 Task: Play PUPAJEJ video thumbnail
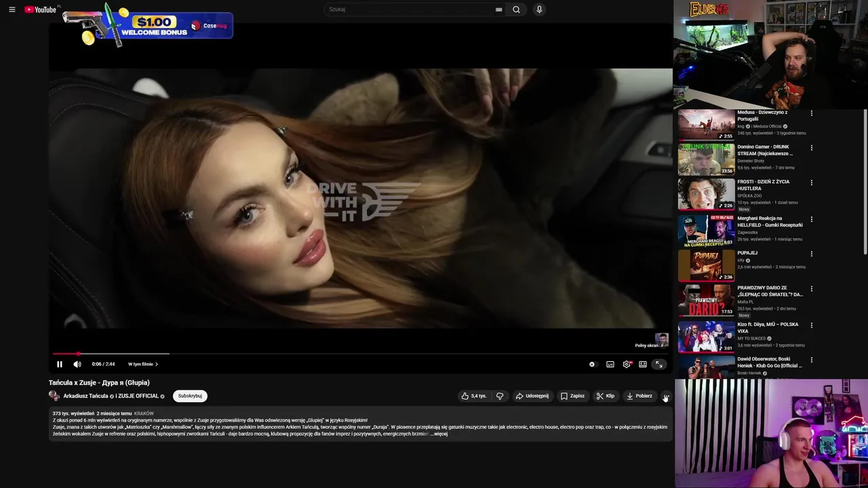pos(706,265)
